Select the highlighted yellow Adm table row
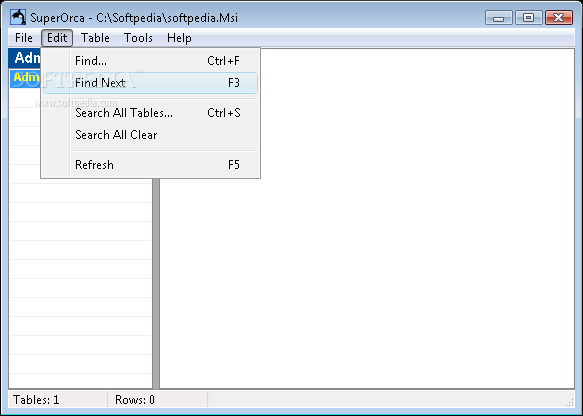 pos(25,78)
